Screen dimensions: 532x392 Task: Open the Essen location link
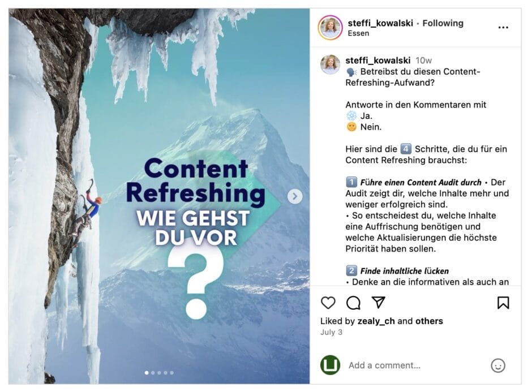coord(358,33)
